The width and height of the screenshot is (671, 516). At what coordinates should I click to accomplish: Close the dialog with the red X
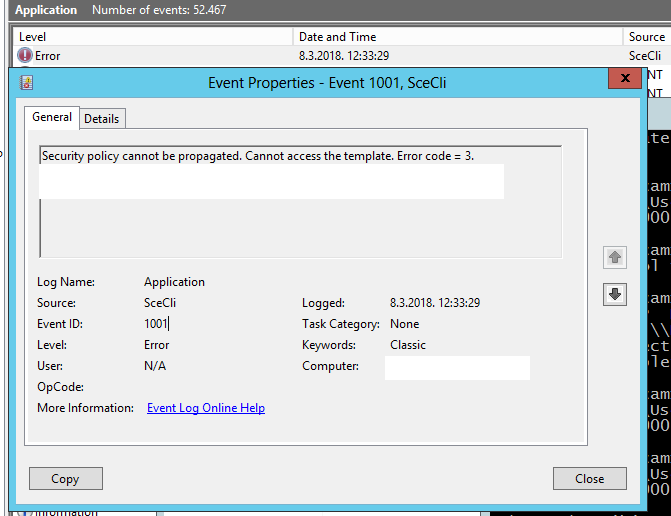click(x=625, y=78)
